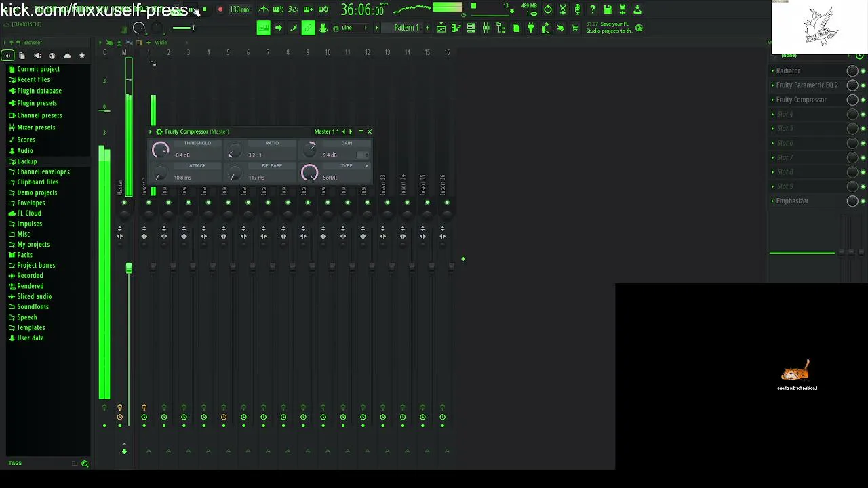Select browser cloud tab icon
Screen dimensions: 868x488
tap(67, 56)
